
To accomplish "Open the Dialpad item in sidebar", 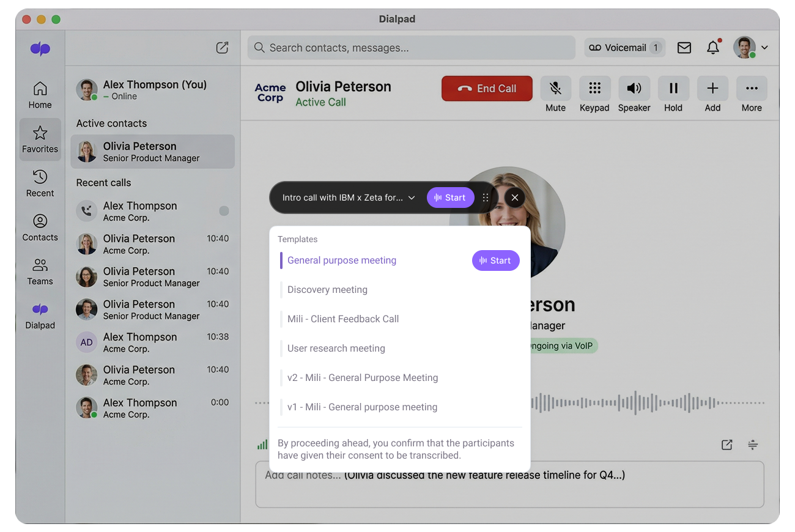I will (x=40, y=316).
